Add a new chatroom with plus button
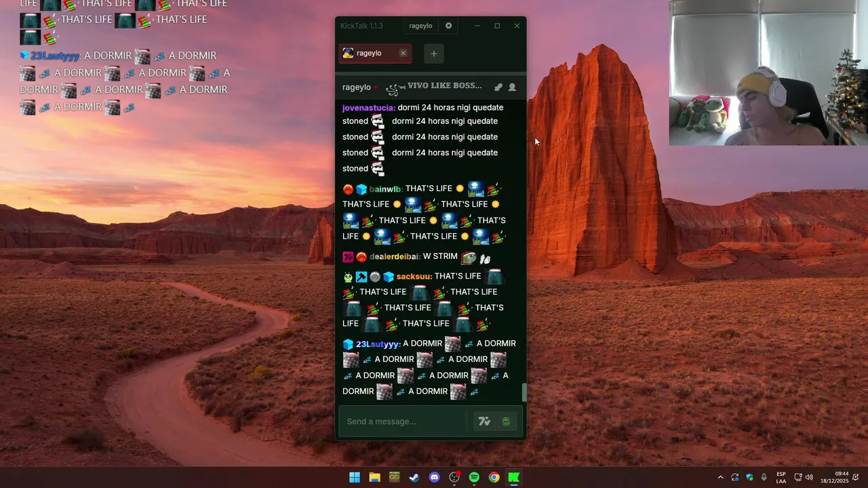The image size is (868, 488). tap(434, 54)
